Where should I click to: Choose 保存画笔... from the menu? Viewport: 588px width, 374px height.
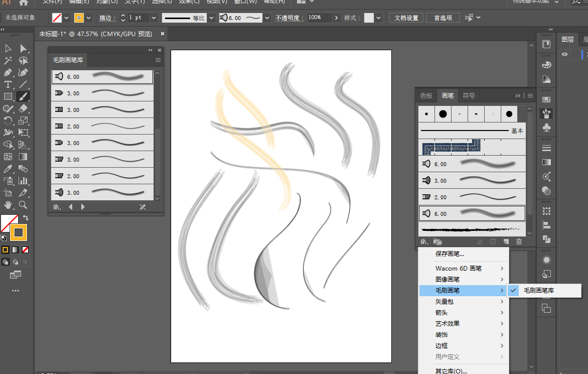click(x=450, y=254)
